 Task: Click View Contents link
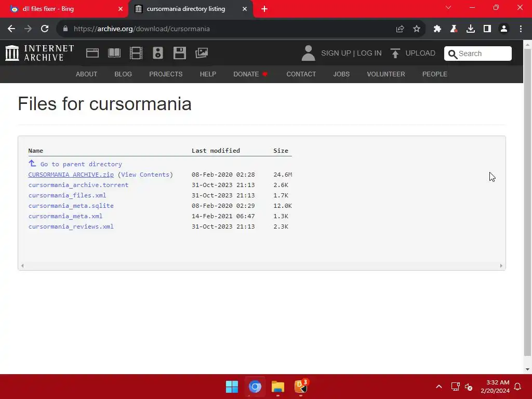coord(145,175)
